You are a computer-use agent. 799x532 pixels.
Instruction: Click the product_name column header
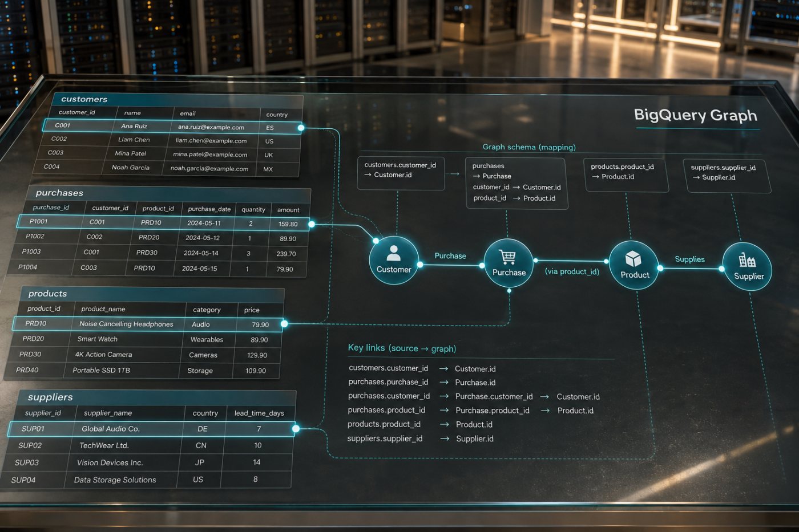(x=103, y=308)
